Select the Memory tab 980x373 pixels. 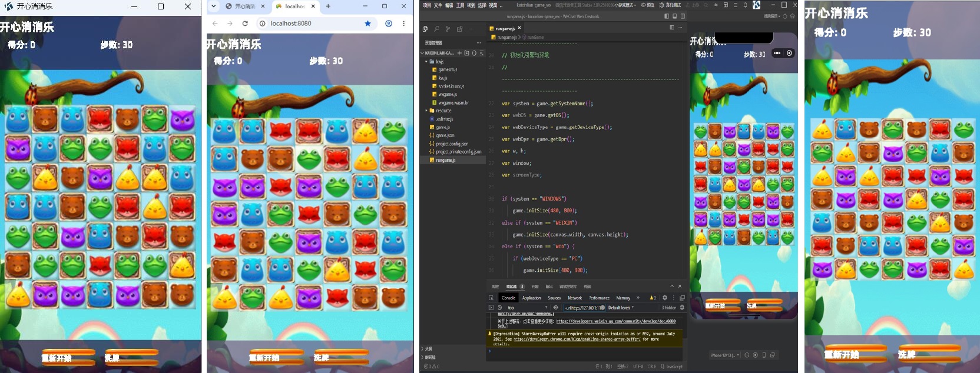click(x=623, y=298)
